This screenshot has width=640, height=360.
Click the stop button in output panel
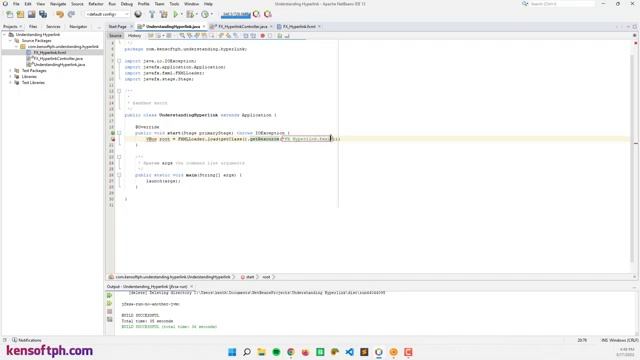109,311
